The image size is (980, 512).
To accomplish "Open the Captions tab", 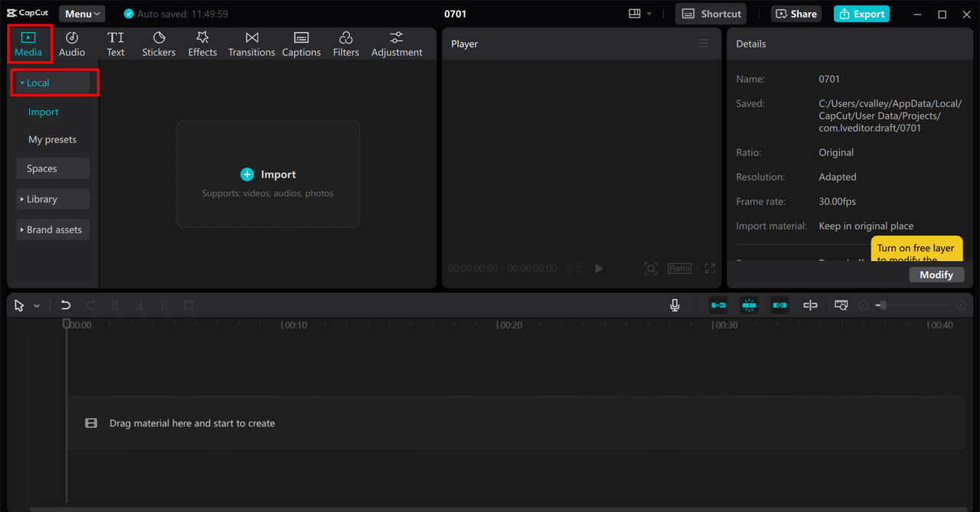I will pyautogui.click(x=302, y=44).
